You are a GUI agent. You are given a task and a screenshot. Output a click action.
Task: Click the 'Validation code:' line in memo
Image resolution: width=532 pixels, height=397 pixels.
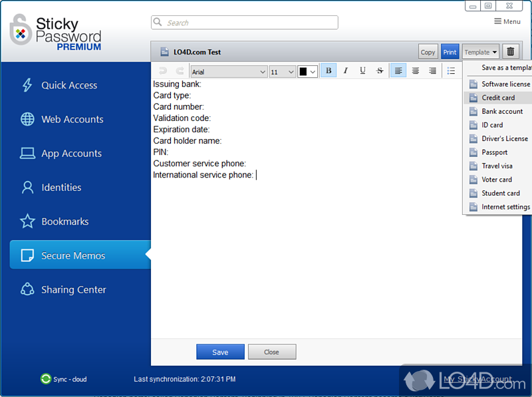(x=182, y=118)
